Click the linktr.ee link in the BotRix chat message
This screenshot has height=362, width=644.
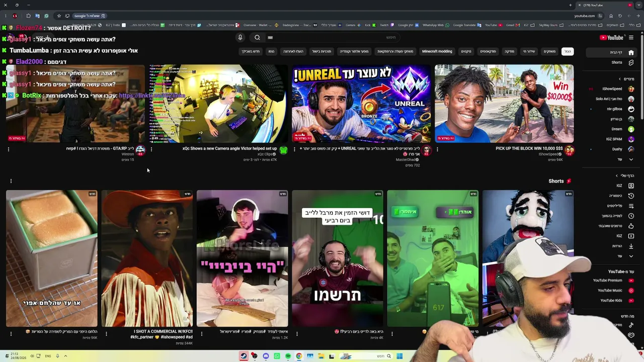[152, 96]
